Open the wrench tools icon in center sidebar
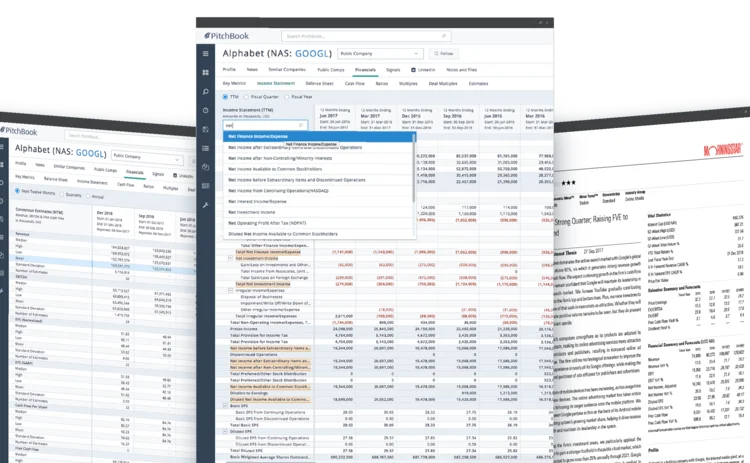This screenshot has width=750, height=463. [x=205, y=205]
